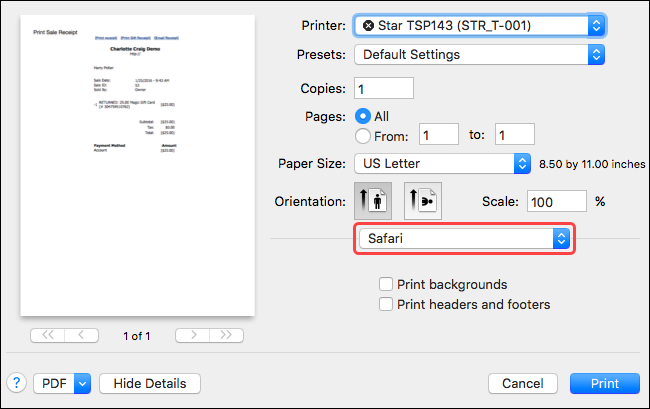Open the help question mark button
Image resolution: width=650 pixels, height=409 pixels.
[17, 383]
